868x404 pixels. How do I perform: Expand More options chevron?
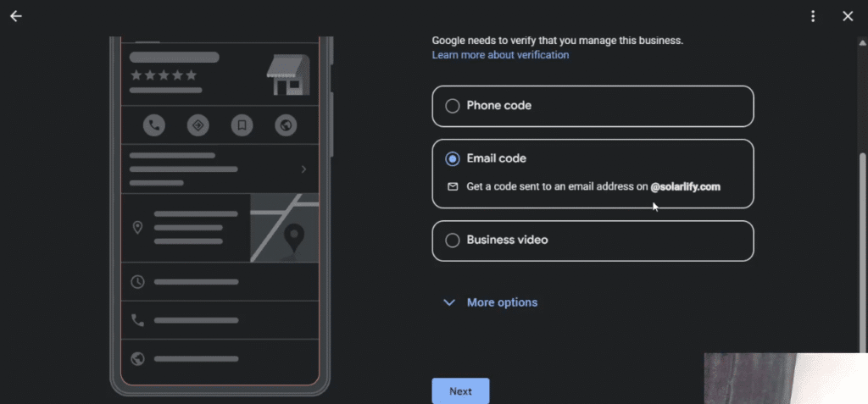pos(449,302)
